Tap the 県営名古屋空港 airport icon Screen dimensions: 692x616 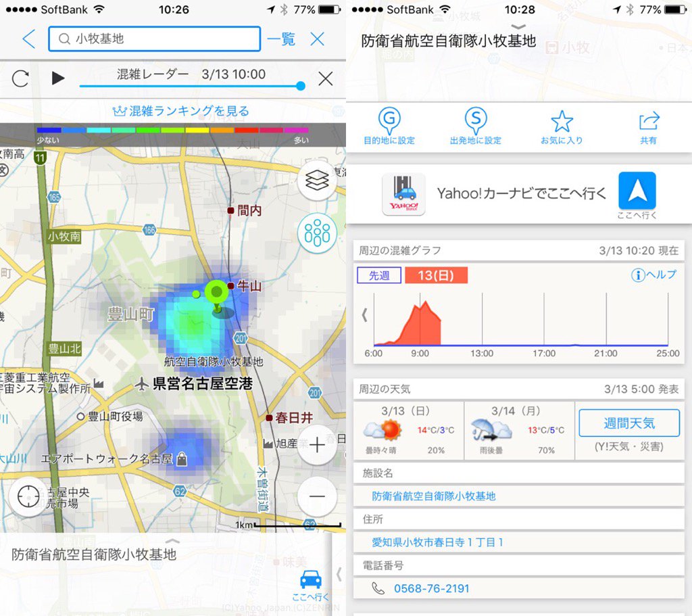(x=142, y=383)
